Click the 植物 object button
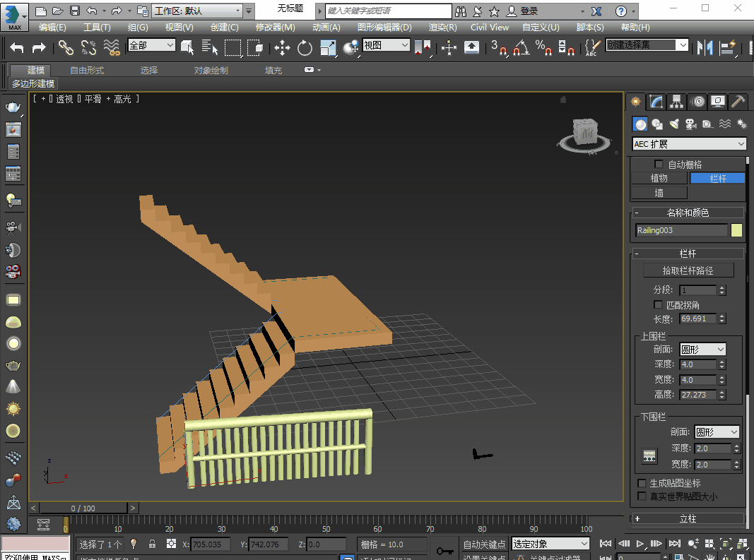The image size is (754, 560). click(x=659, y=179)
